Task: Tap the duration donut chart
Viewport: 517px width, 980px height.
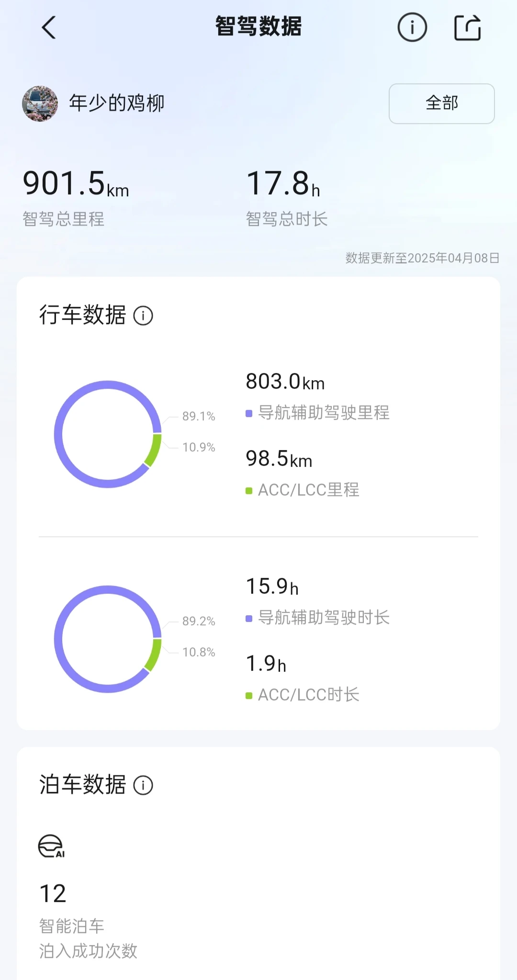Action: pyautogui.click(x=108, y=639)
